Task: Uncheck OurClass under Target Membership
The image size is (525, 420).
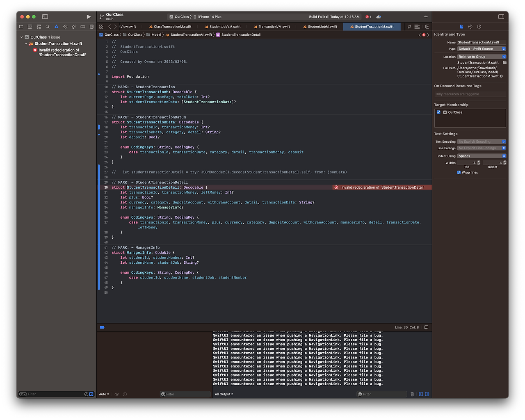Action: coord(438,112)
